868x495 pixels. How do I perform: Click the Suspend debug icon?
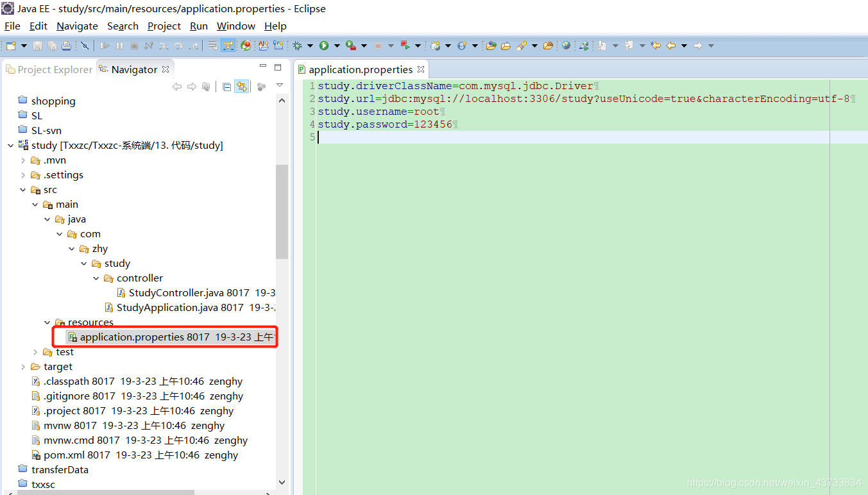(x=119, y=46)
